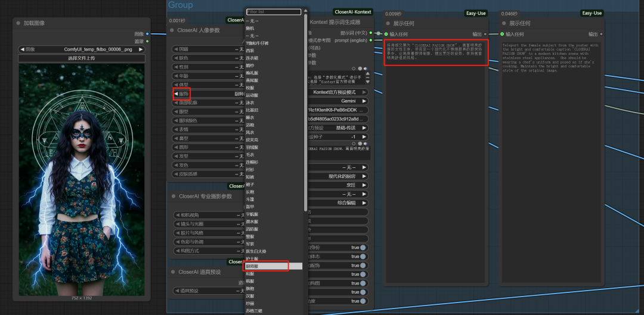The image size is (644, 315).
Task: Open the 皮肤质感 dropdown
Action: point(209,174)
